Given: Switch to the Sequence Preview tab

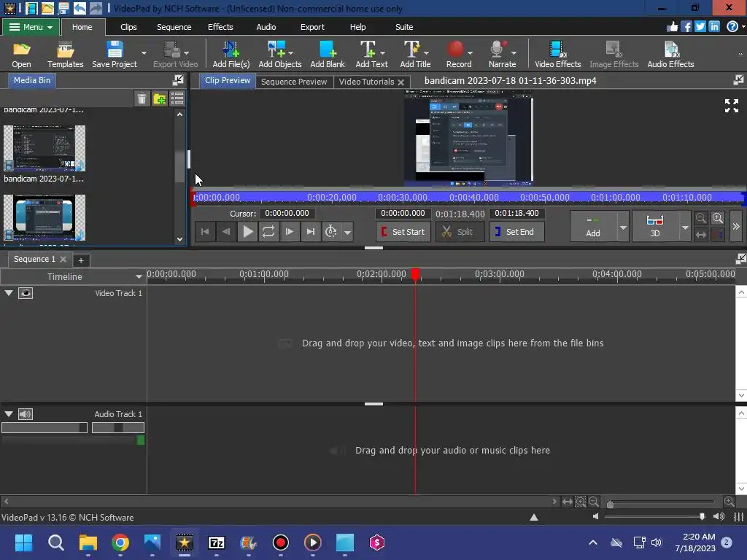Looking at the screenshot, I should click(x=294, y=82).
